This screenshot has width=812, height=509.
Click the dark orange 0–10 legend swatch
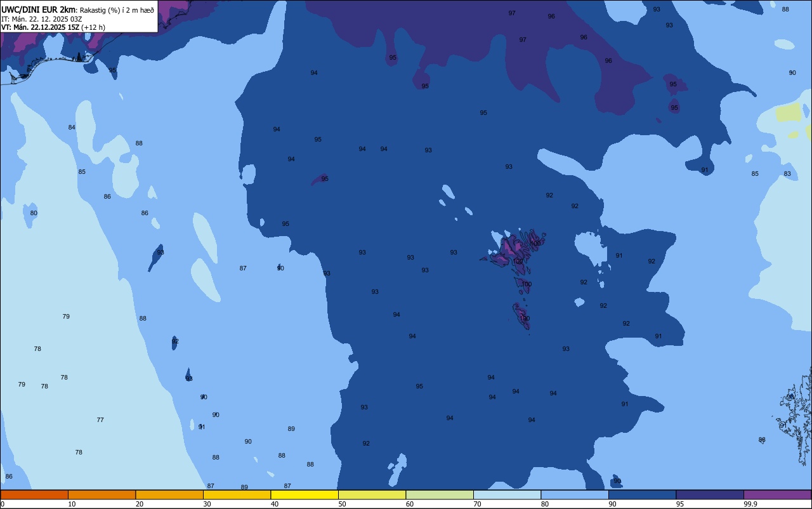(x=34, y=494)
